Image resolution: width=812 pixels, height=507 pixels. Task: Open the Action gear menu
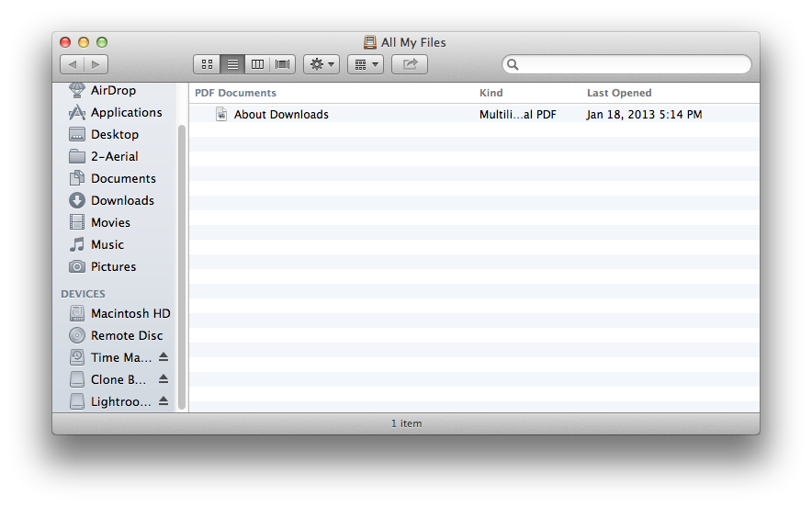point(321,64)
